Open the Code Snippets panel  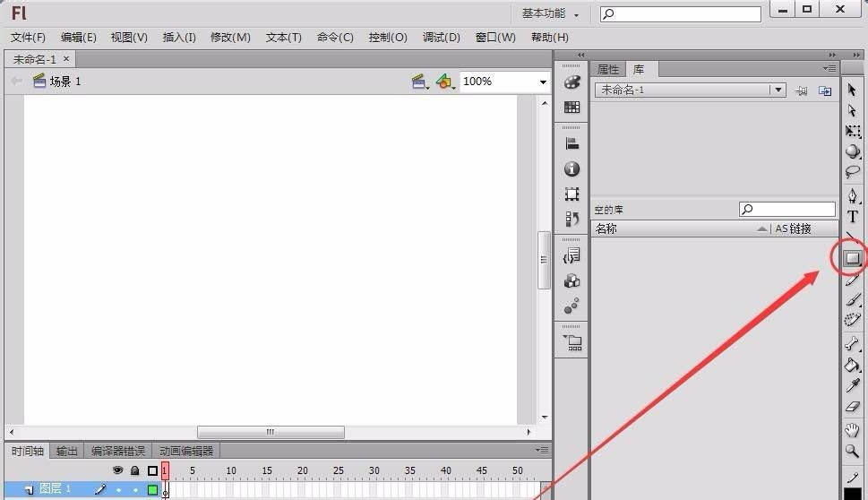click(572, 255)
